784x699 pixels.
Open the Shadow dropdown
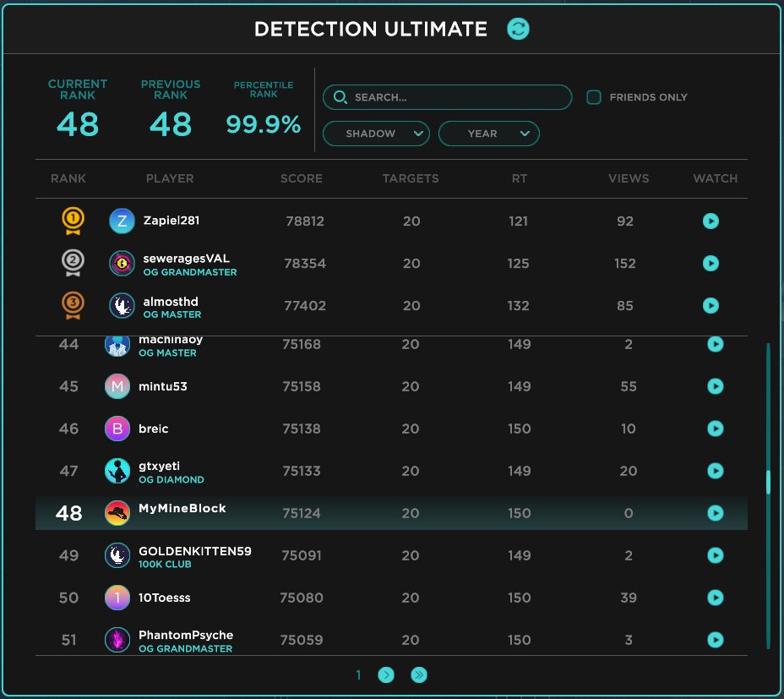[376, 134]
